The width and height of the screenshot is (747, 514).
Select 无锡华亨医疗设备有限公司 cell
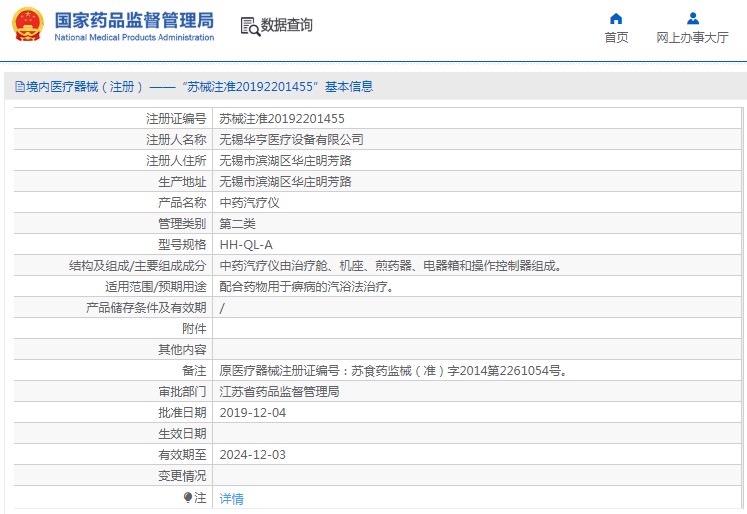pyautogui.click(x=292, y=140)
